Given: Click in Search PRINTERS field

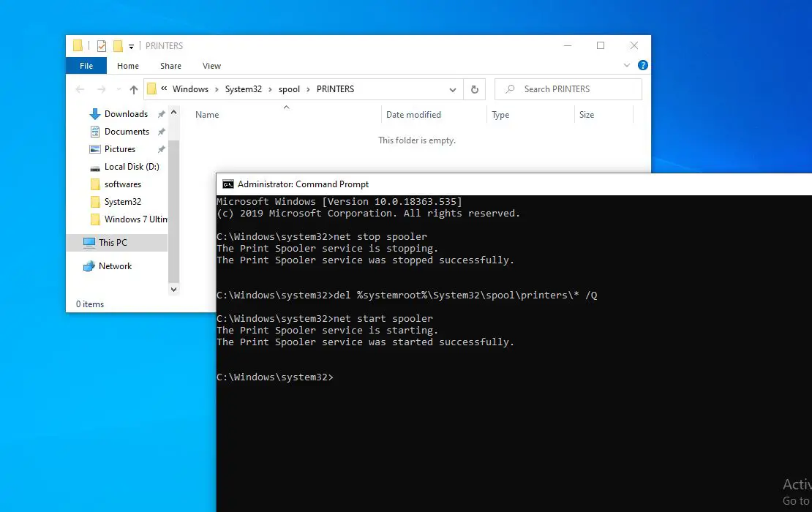Looking at the screenshot, I should pos(568,89).
